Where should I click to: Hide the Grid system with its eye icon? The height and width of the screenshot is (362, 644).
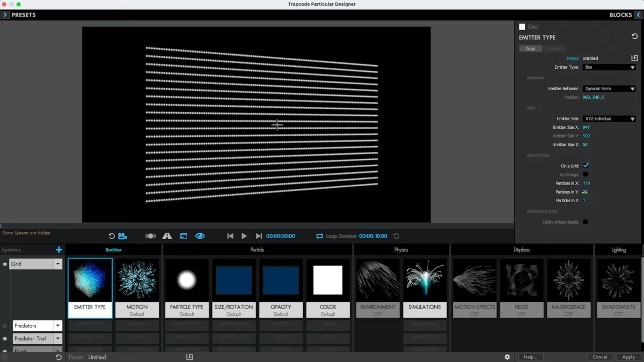click(x=5, y=264)
